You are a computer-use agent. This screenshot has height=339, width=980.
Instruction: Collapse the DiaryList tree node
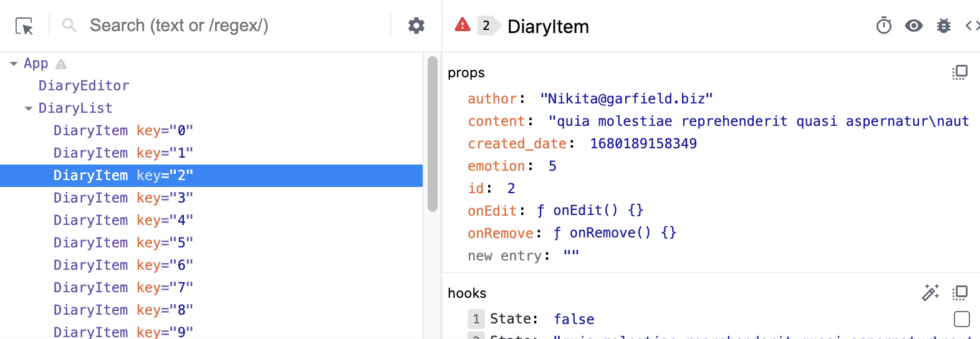(29, 108)
